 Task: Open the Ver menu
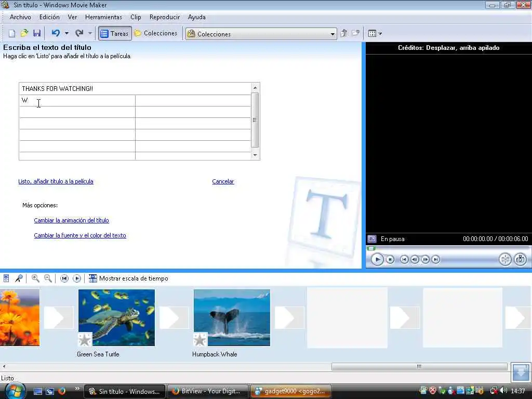click(72, 17)
